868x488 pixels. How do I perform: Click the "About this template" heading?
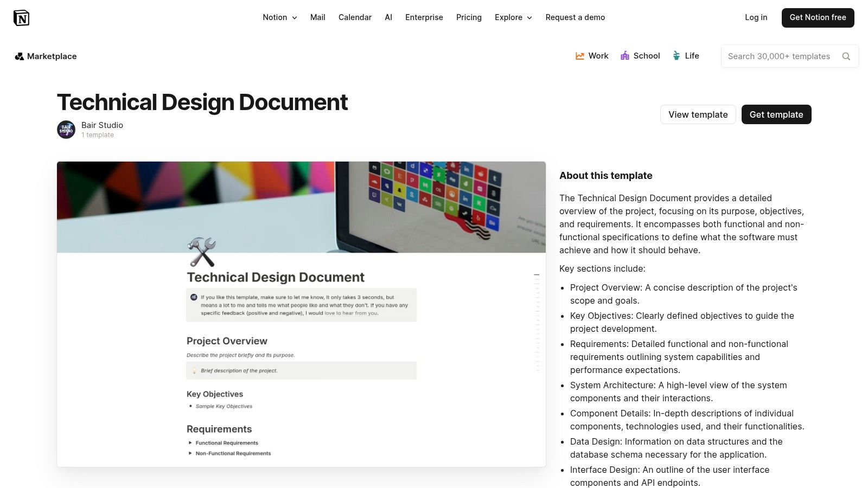606,176
